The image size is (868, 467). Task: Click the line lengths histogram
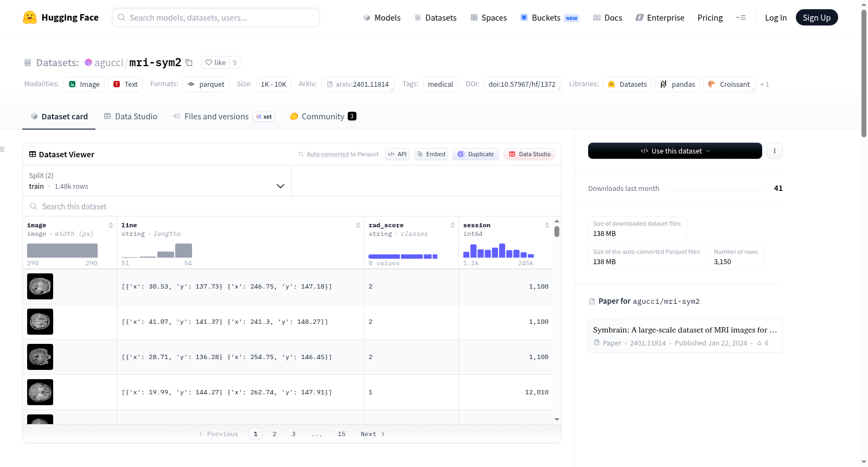coord(157,251)
